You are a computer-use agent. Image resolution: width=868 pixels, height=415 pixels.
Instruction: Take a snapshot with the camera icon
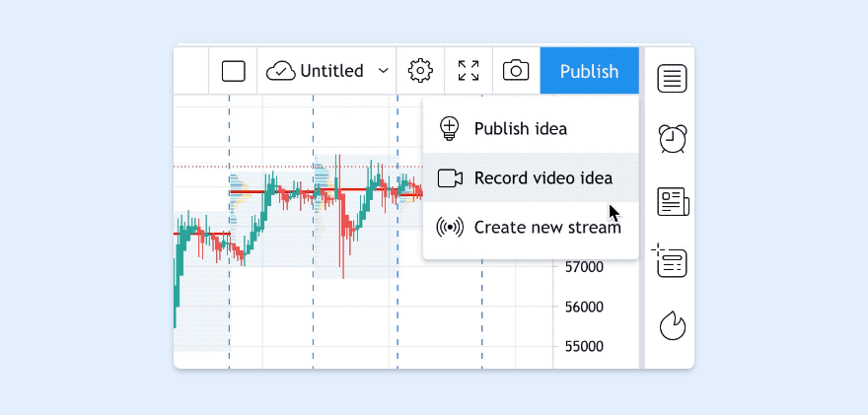click(x=516, y=71)
